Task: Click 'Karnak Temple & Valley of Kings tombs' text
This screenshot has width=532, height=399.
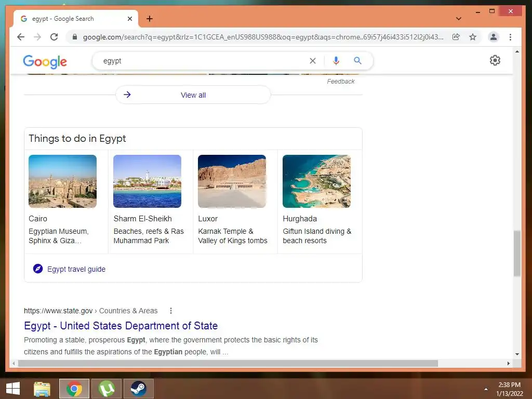Action: click(x=233, y=236)
